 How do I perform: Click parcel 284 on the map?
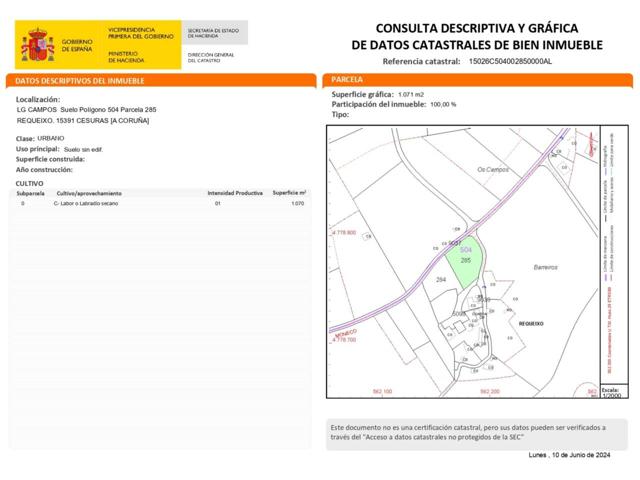coord(441,281)
